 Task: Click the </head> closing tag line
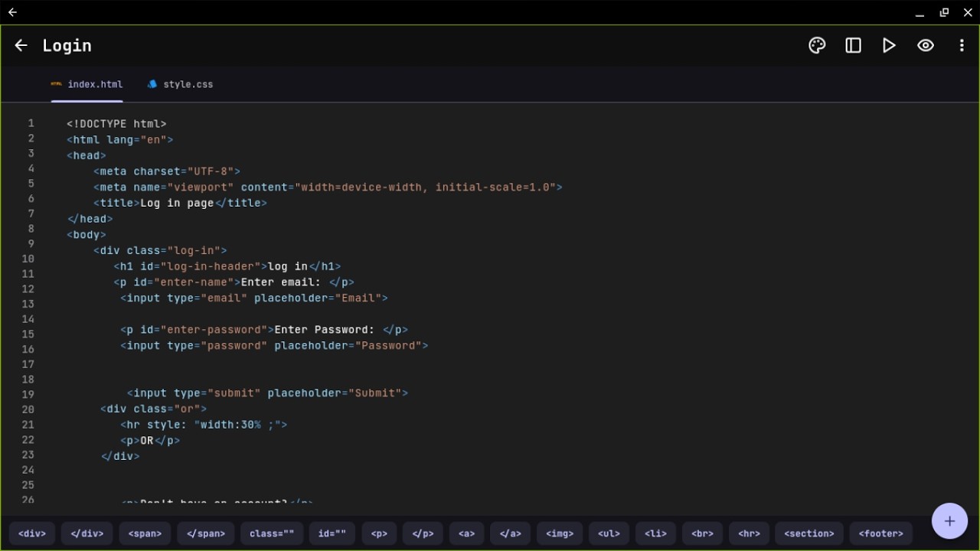tap(90, 219)
